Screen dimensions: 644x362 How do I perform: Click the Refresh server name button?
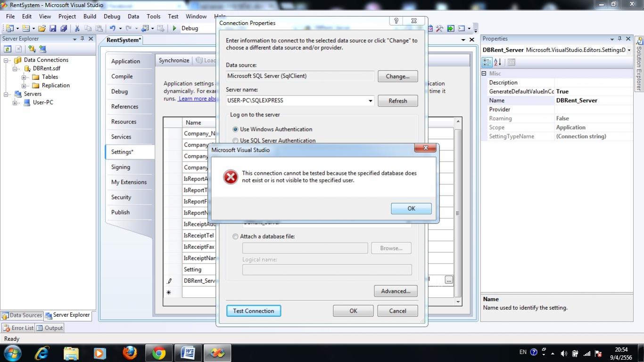(x=397, y=101)
